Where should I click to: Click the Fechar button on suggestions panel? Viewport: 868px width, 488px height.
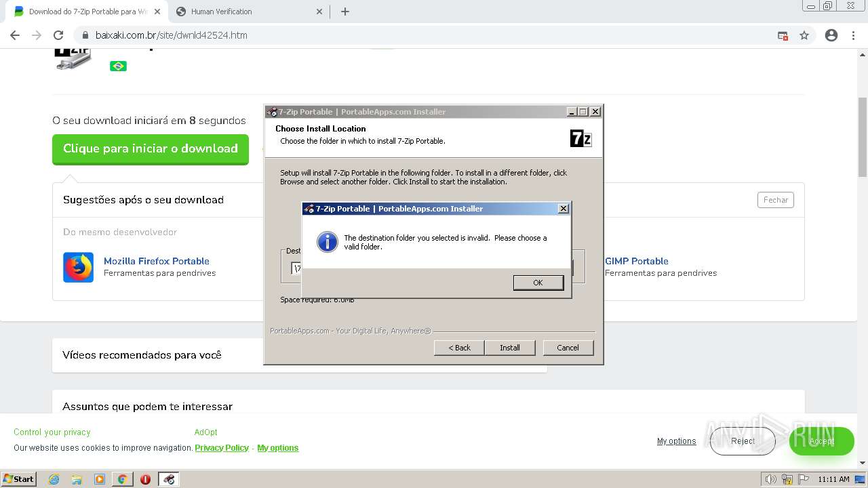(x=776, y=200)
